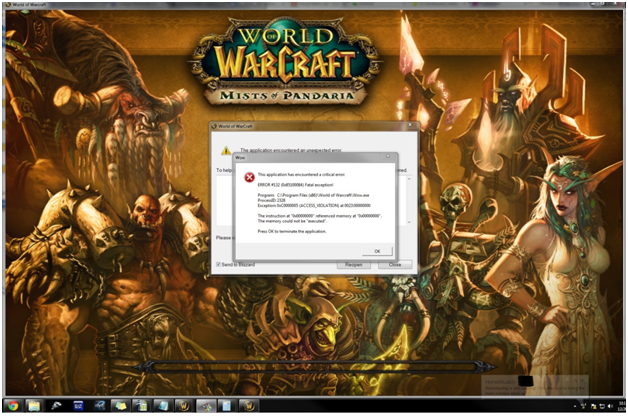Click the Close button in the crash reporter dialog
Viewport: 628px width, 416px height.
[x=395, y=265]
